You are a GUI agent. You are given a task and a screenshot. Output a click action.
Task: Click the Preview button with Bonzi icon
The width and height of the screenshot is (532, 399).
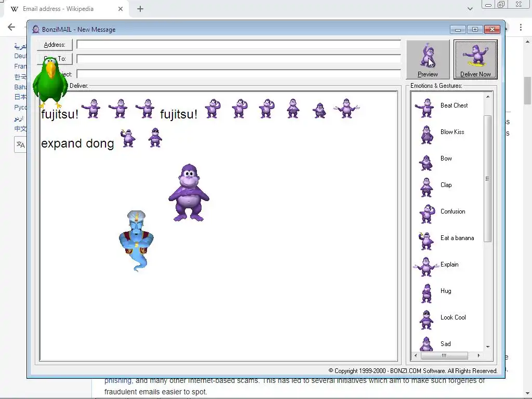click(428, 59)
